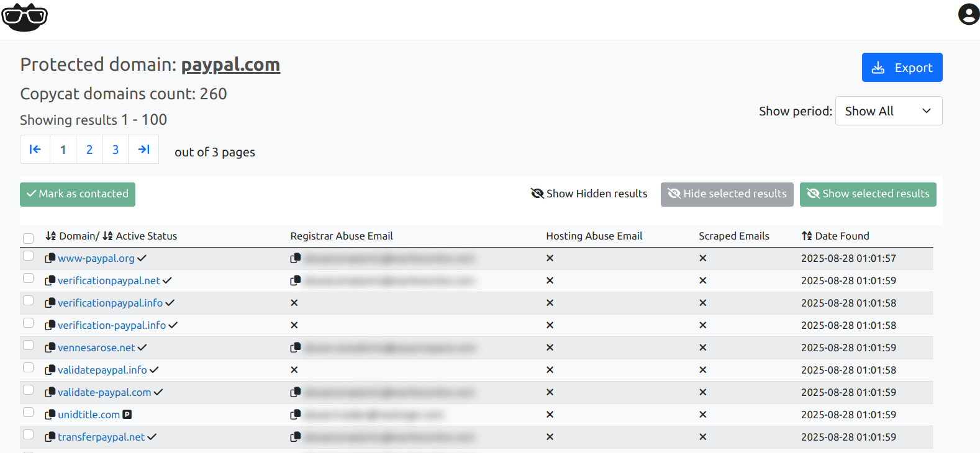Image resolution: width=980 pixels, height=453 pixels.
Task: Copy domain verificationpaypal.info using copy icon
Action: pos(50,303)
